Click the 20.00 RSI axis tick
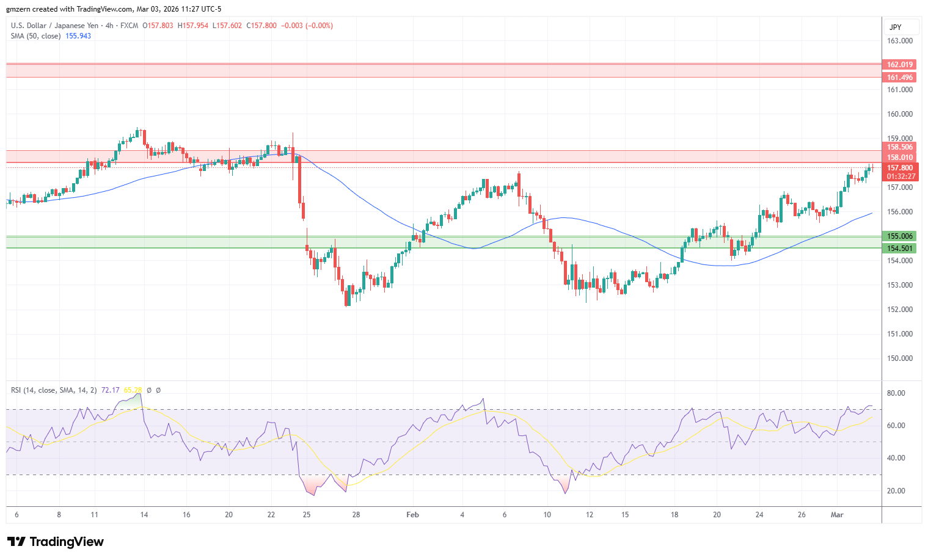Viewport: 928px width, 560px height. click(896, 491)
